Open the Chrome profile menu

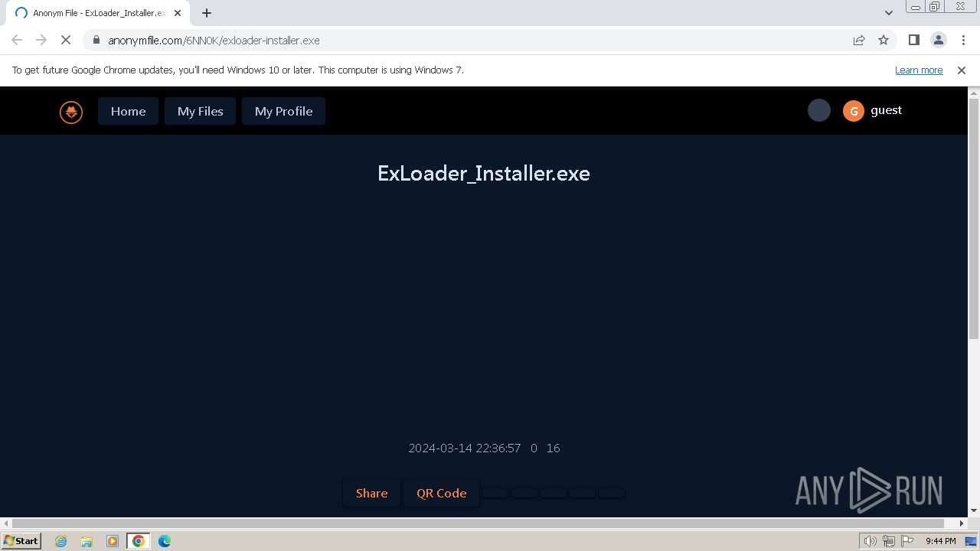coord(938,40)
